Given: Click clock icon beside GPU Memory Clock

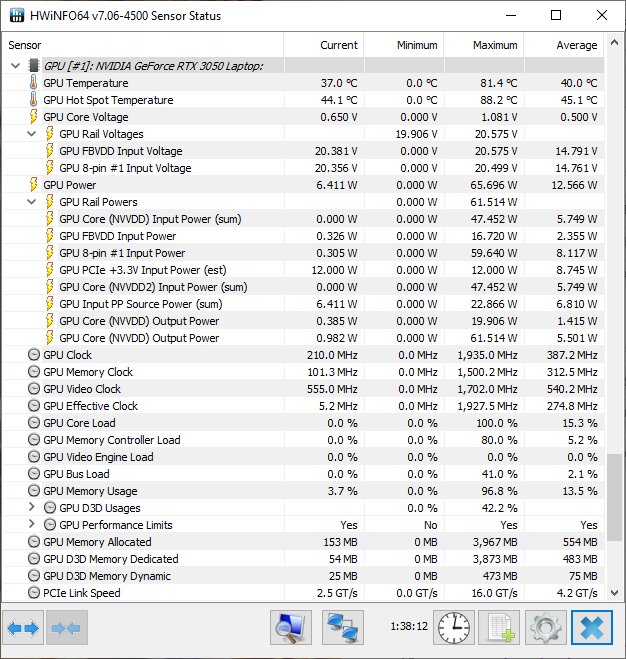Looking at the screenshot, I should click(34, 372).
